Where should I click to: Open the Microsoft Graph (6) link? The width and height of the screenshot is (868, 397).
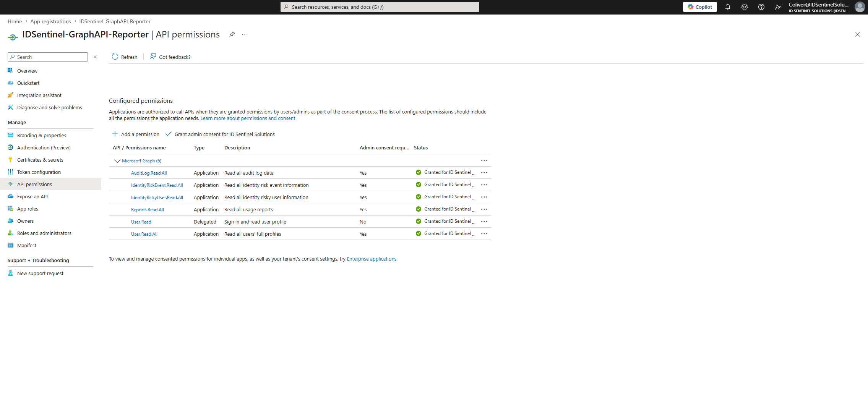(x=141, y=161)
